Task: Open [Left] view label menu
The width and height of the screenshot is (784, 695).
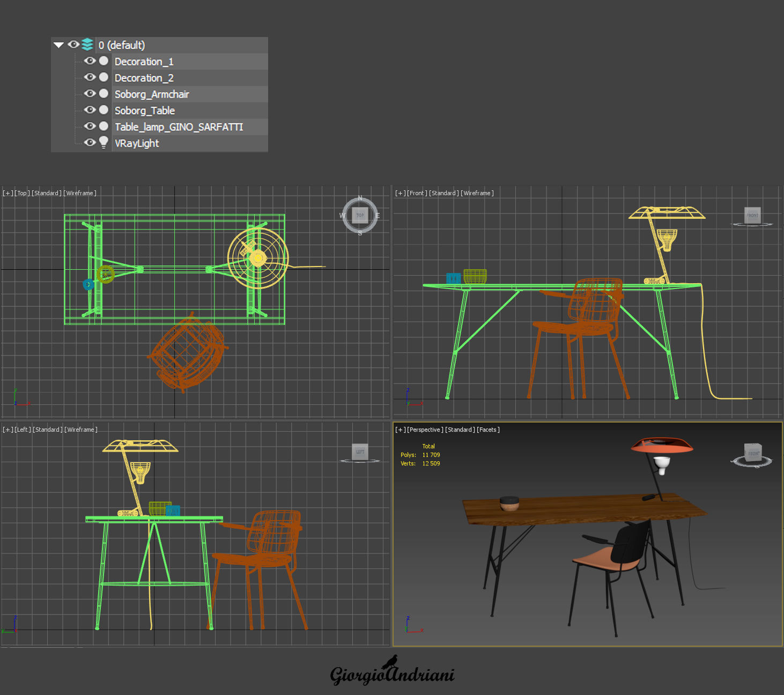Action: point(23,430)
